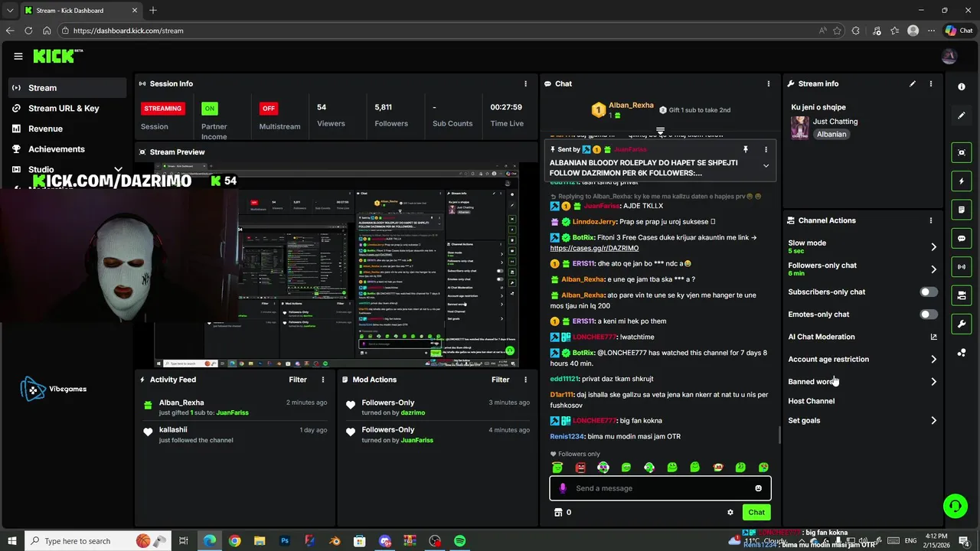Click Alban_Rexha name at top of chat
The image size is (980, 551).
[x=631, y=106]
